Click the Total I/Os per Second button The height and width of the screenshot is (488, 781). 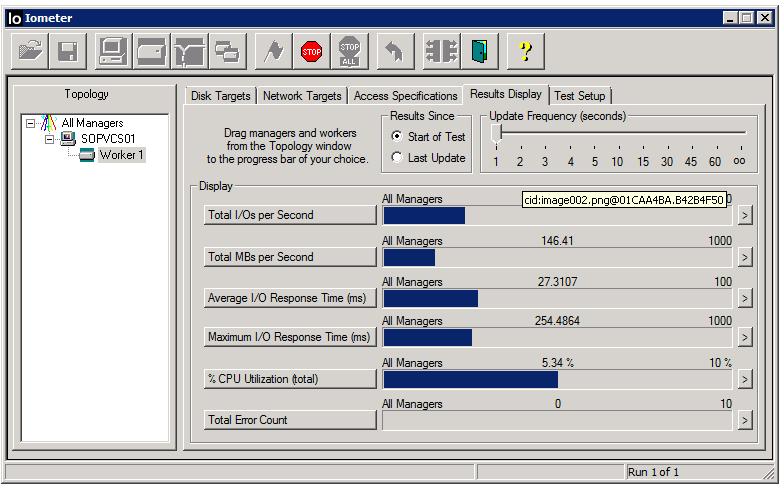(x=290, y=215)
